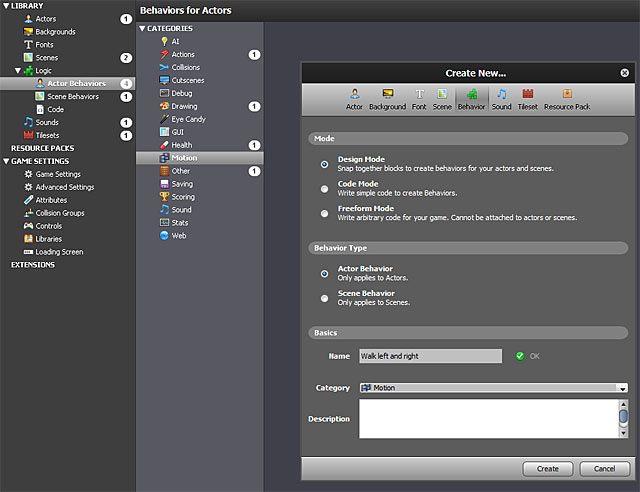
Task: Select the Freeform Mode option
Action: [324, 213]
